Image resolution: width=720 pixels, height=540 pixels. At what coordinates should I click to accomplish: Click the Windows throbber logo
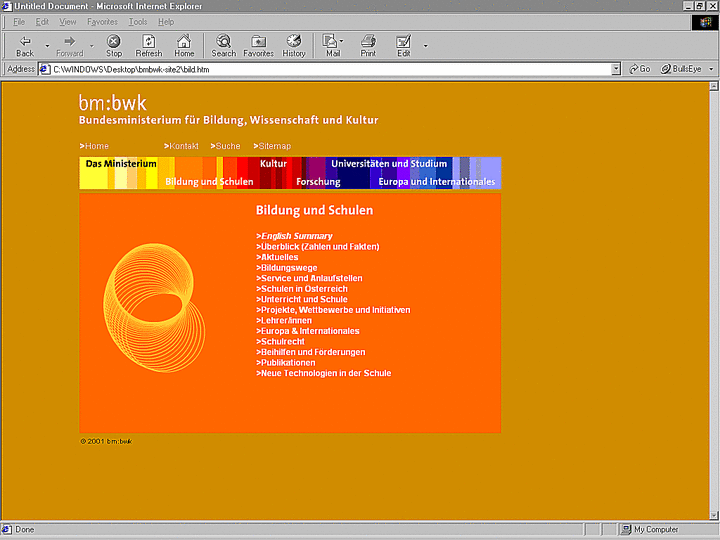click(705, 22)
